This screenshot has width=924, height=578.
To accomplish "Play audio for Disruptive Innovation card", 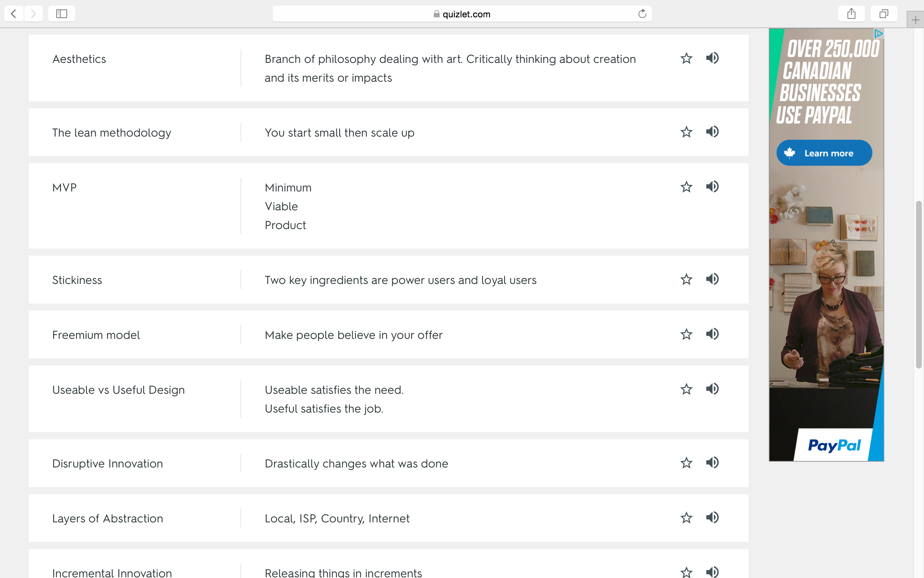I will [712, 463].
